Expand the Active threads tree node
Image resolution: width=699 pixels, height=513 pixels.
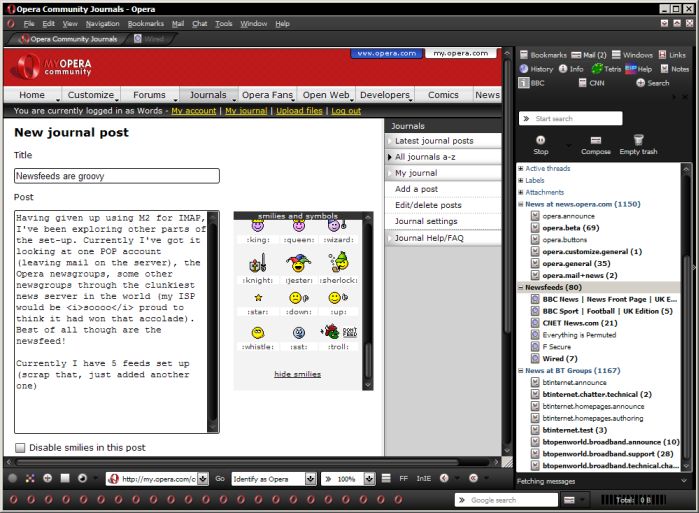[521, 168]
